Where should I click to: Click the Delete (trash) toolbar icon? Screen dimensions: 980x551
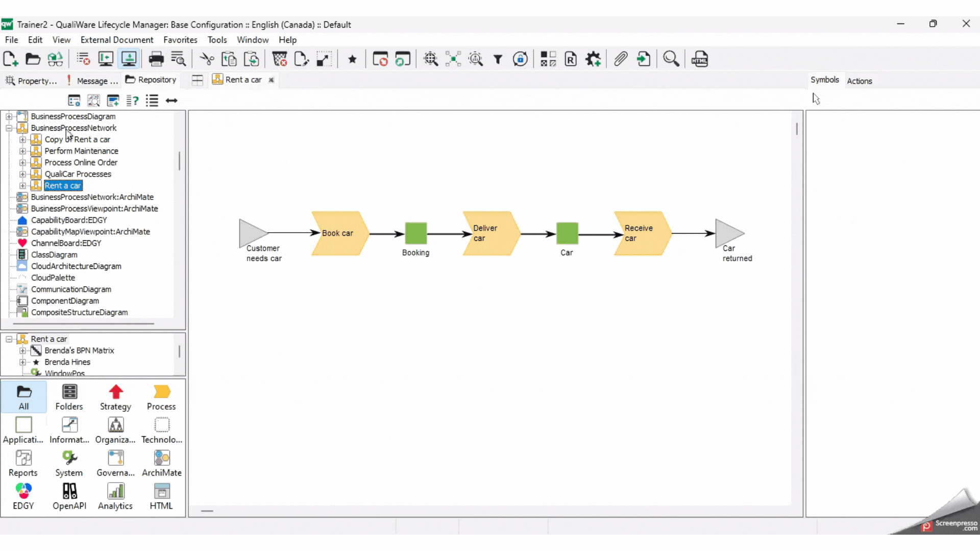pos(279,59)
